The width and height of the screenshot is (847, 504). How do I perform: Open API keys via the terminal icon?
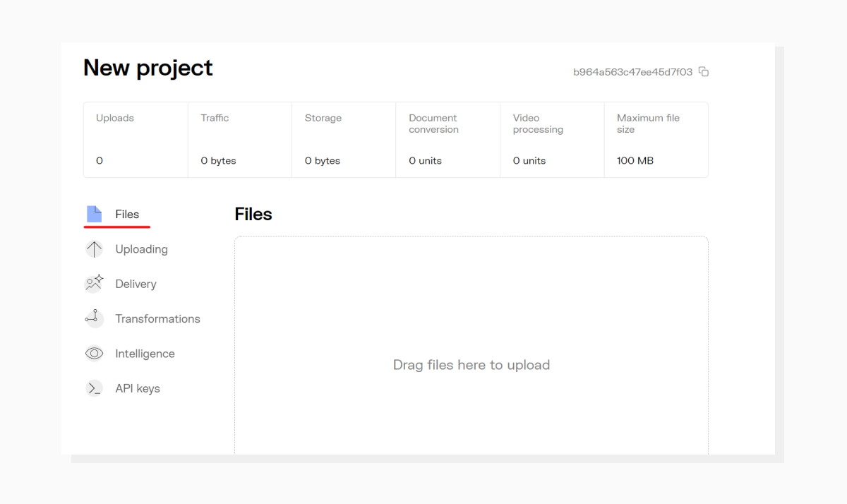[94, 388]
